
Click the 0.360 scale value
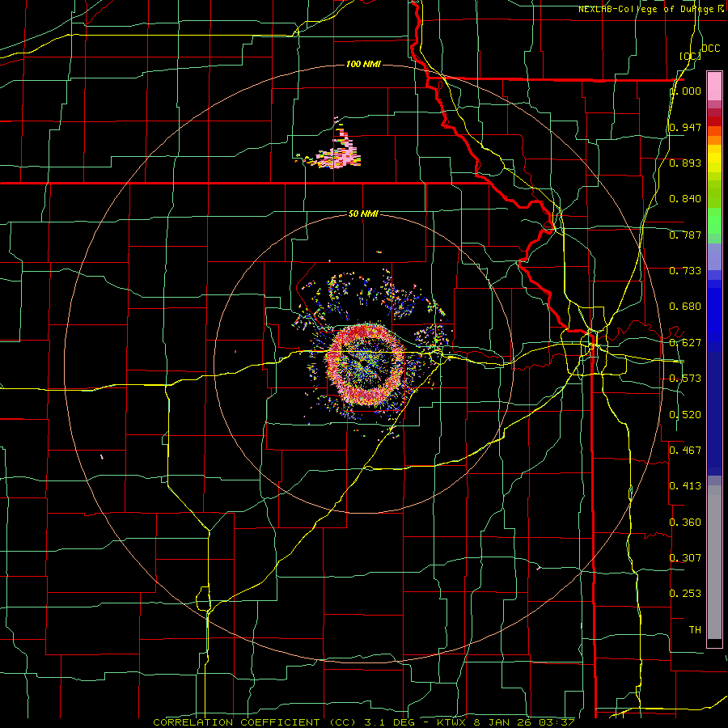click(x=685, y=523)
